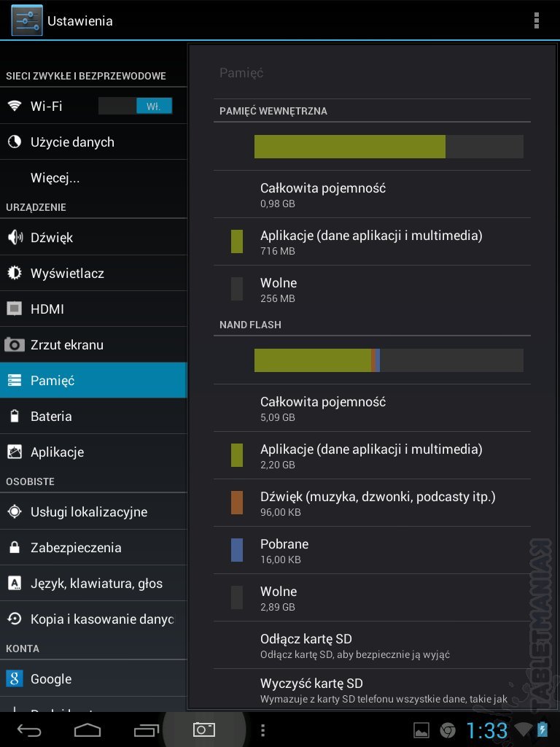The width and height of the screenshot is (560, 747).
Task: Click the Chrome icon in status bar
Action: coord(448,729)
